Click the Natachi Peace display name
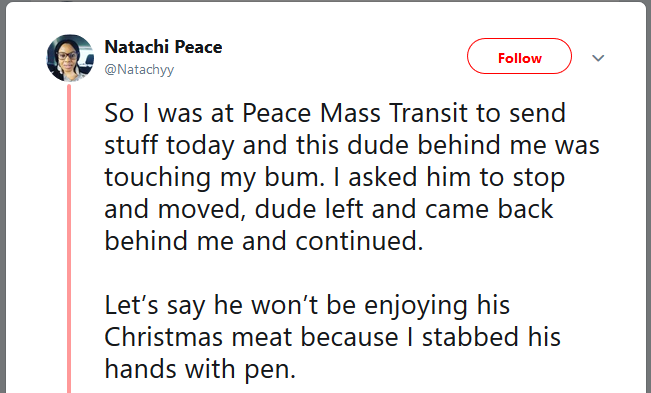The height and width of the screenshot is (393, 651). pos(163,47)
